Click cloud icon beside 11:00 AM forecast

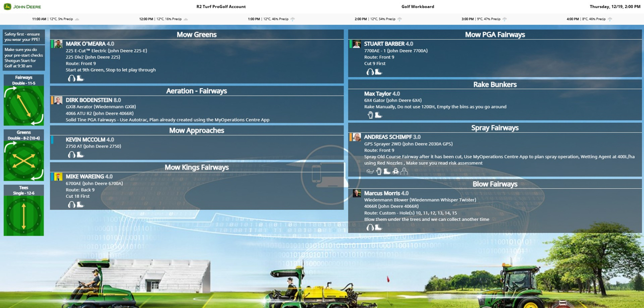[77, 19]
